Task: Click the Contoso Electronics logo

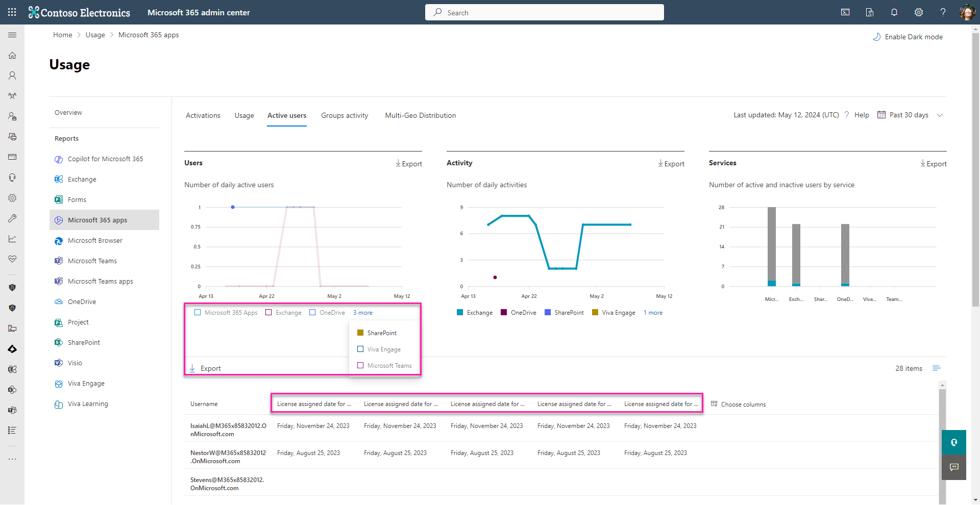Action: click(x=79, y=12)
